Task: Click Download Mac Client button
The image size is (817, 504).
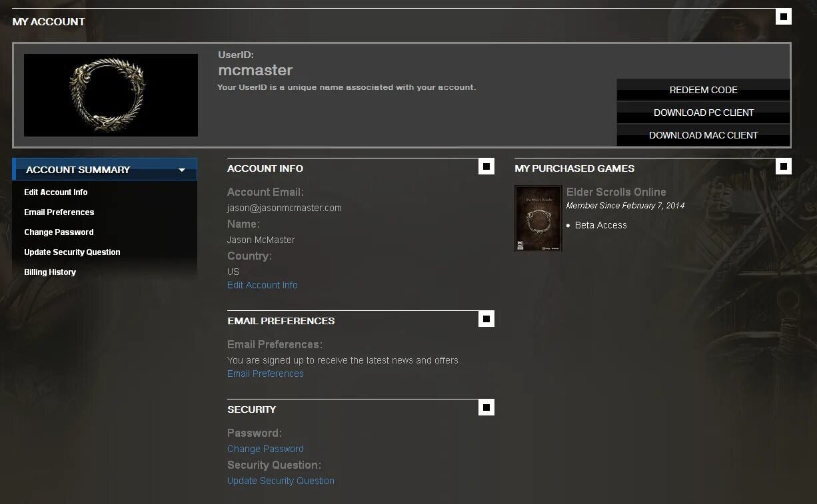Action: (704, 135)
